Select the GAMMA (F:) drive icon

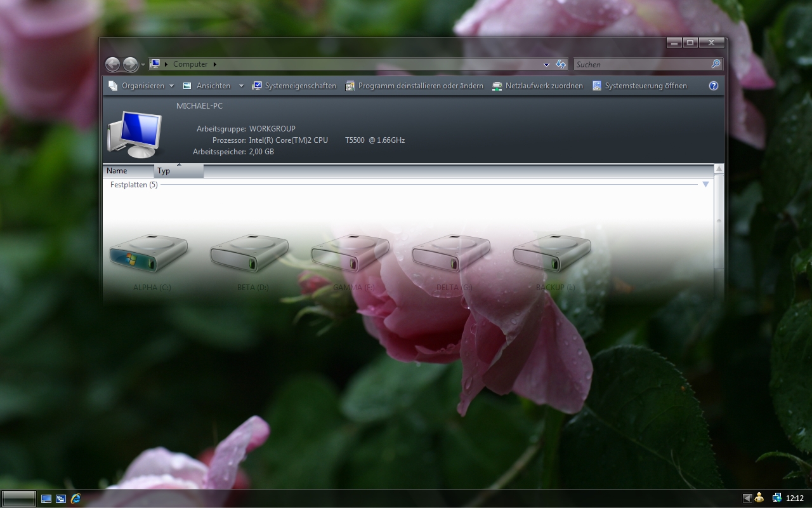[x=351, y=253]
